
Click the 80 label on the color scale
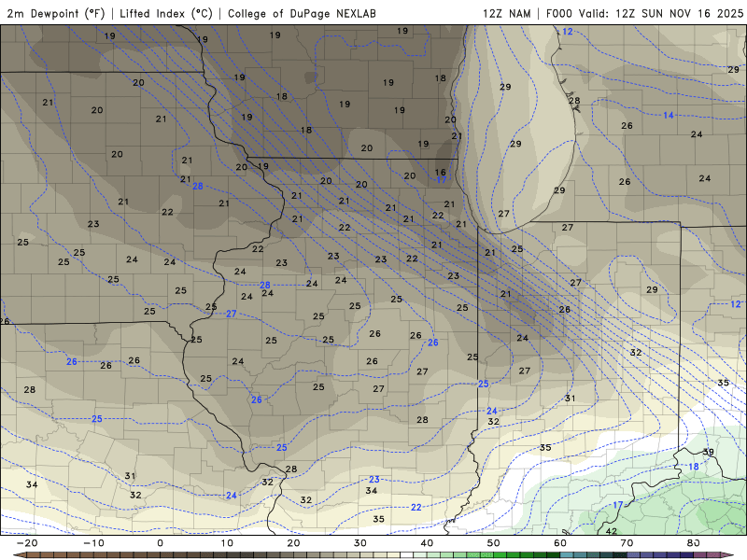(694, 543)
